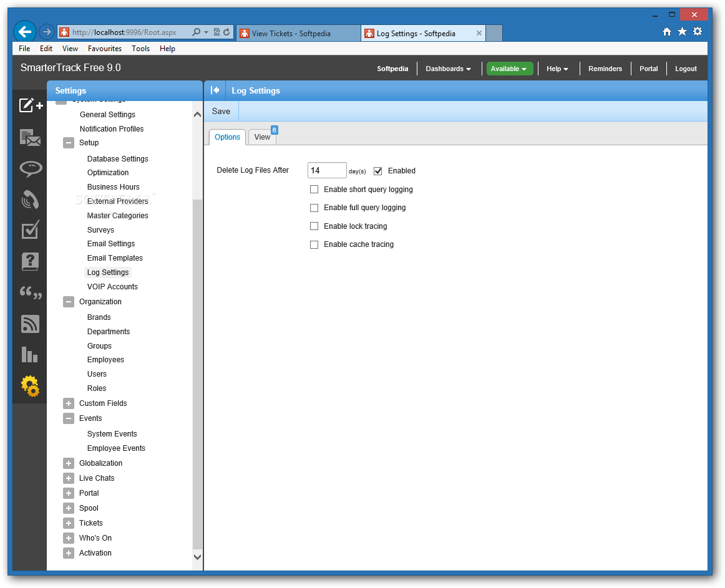Close the Log Settings browser tab
Viewport: 725px width, 588px height.
[x=479, y=33]
